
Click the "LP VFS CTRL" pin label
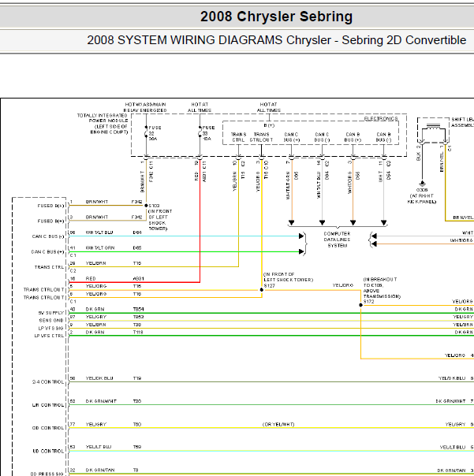pyautogui.click(x=49, y=336)
